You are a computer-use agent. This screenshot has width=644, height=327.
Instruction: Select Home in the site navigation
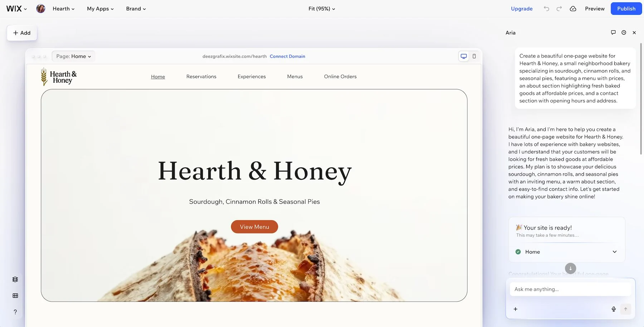(x=158, y=76)
